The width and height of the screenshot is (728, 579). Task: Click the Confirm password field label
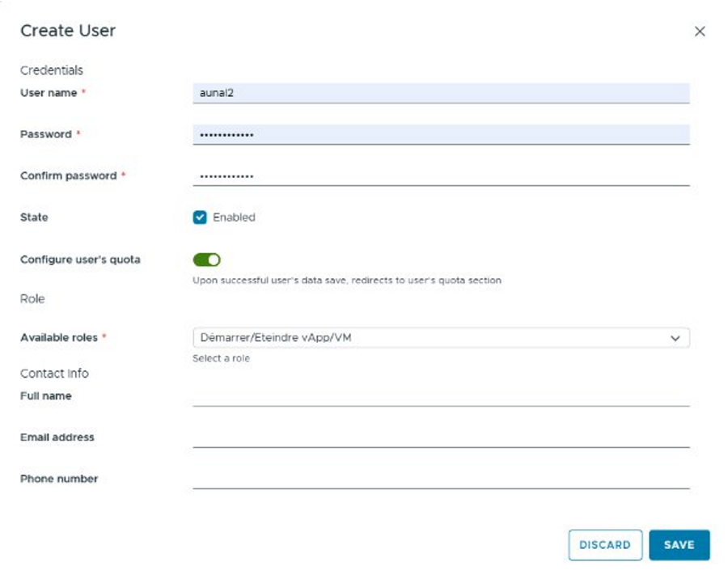pos(68,175)
